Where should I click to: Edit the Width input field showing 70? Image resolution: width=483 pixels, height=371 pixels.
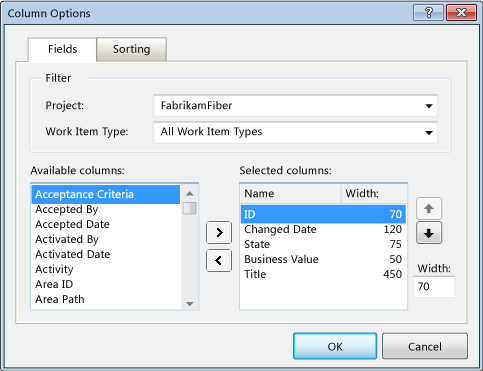[434, 287]
